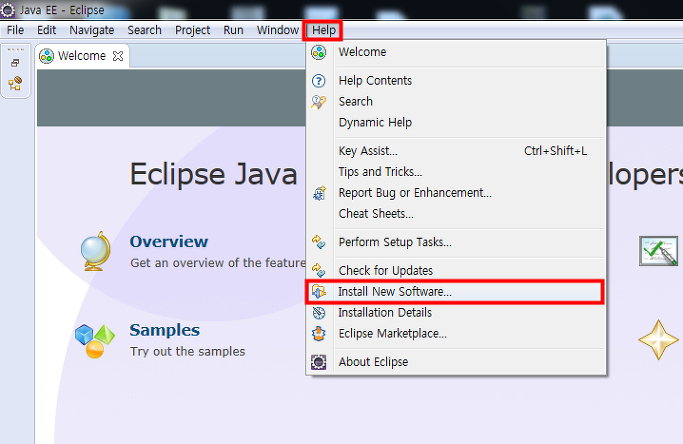Screen dimensions: 683x444
Task: Open the Overview link
Action: [169, 241]
